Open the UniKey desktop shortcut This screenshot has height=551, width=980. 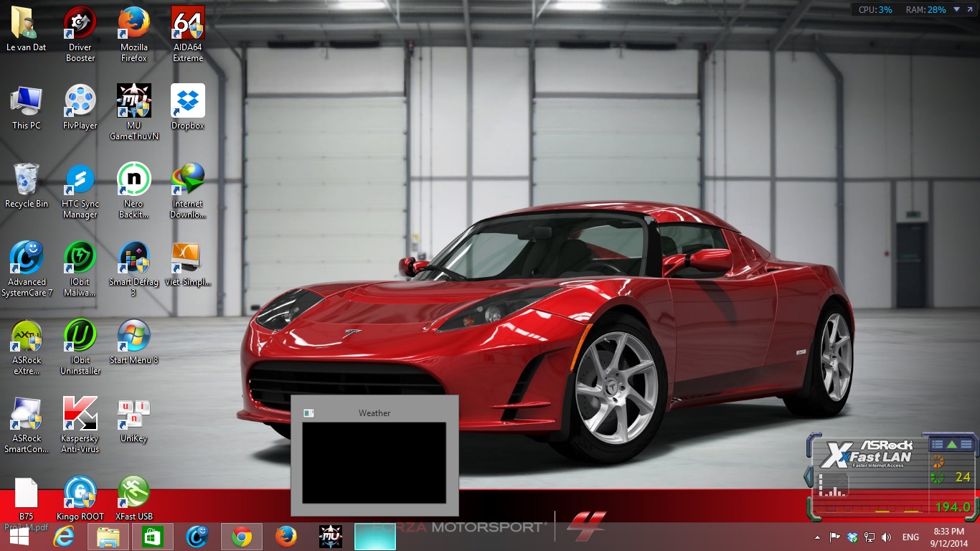(x=134, y=420)
